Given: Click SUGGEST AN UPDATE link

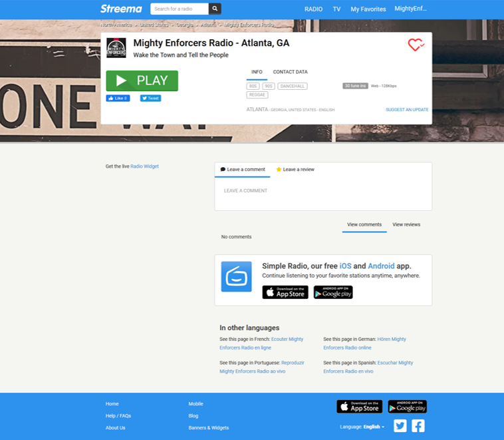Looking at the screenshot, I should 407,110.
